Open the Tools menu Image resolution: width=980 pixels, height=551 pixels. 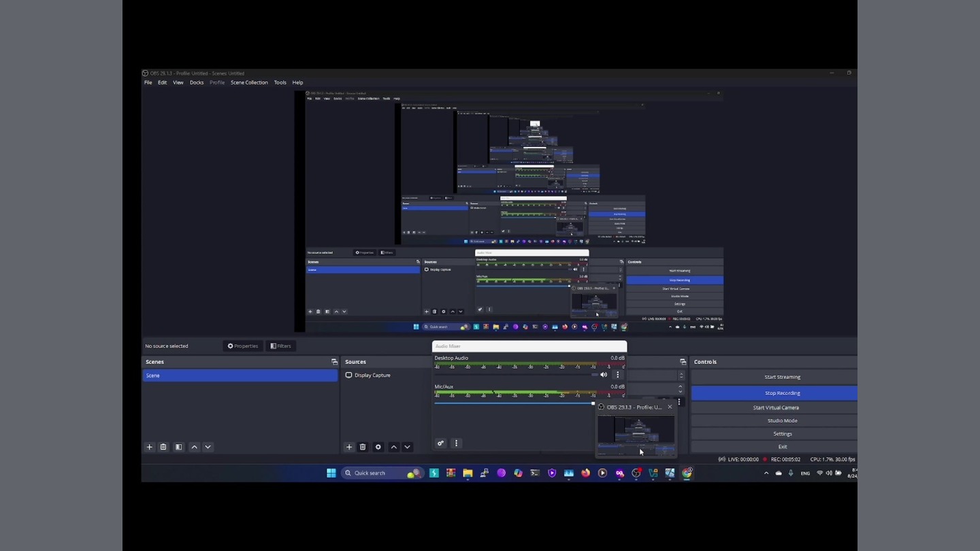point(280,82)
